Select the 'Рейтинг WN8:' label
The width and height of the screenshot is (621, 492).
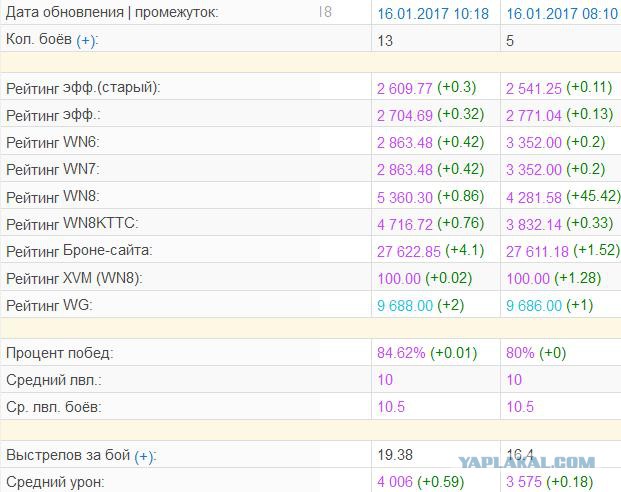(53, 196)
